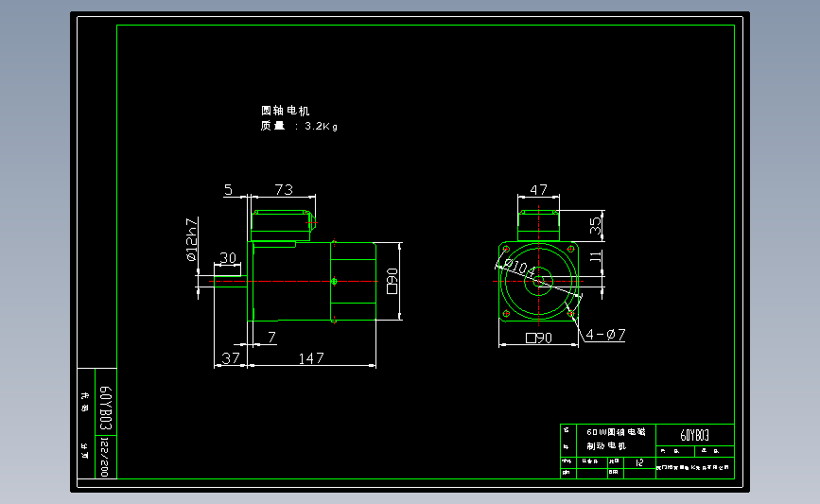
Task: Click the '质量 : 3.2Kg' mass note
Action: pyautogui.click(x=299, y=126)
